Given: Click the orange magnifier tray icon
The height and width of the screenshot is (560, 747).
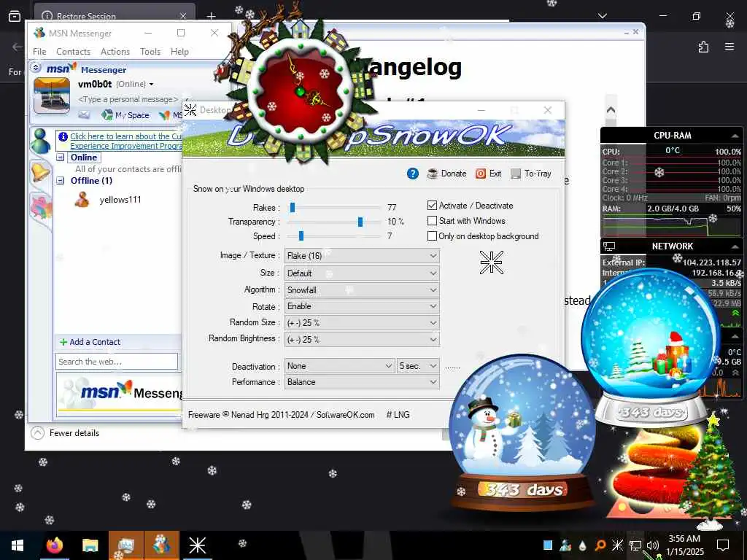Looking at the screenshot, I should point(600,545).
